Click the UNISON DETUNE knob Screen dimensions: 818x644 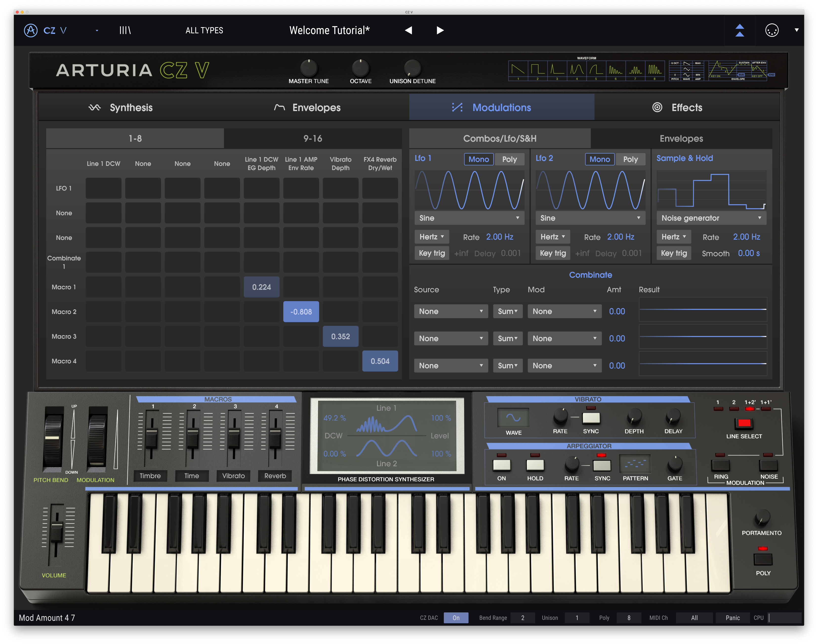coord(412,68)
